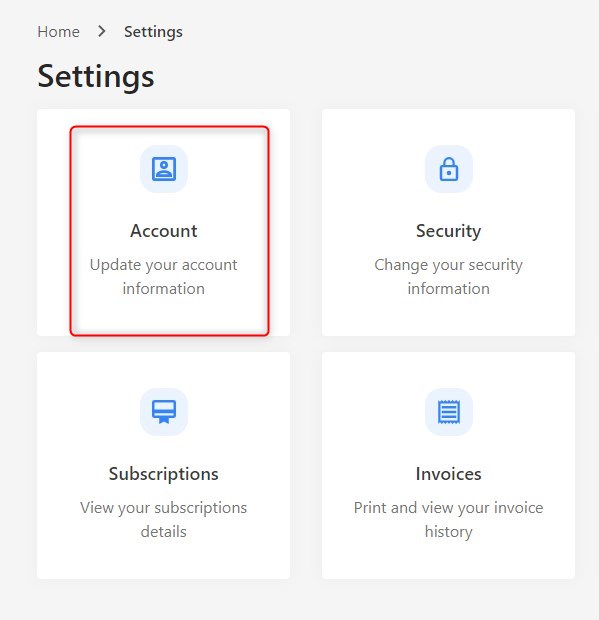Viewport: 599px width, 620px height.
Task: Select the Subscriptions card's empty bottom area
Action: tap(164, 561)
